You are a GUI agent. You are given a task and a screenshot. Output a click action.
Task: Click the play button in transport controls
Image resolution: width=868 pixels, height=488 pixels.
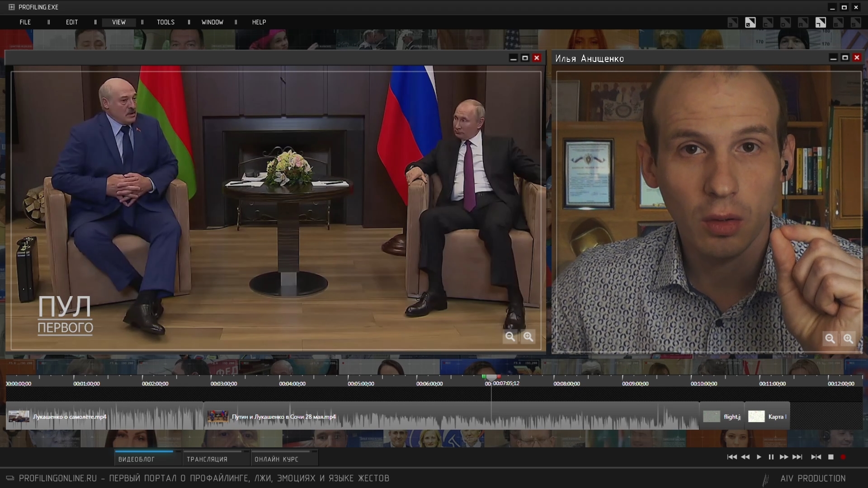click(x=759, y=457)
